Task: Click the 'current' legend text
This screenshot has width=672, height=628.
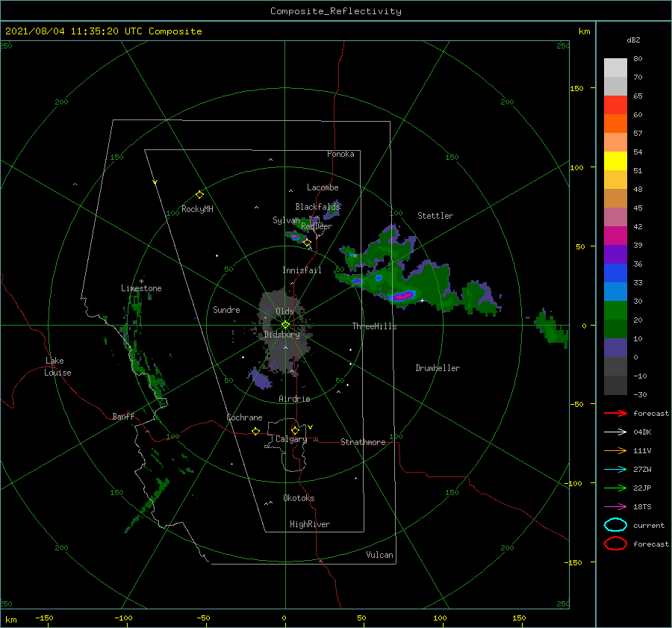Action: pyautogui.click(x=649, y=525)
